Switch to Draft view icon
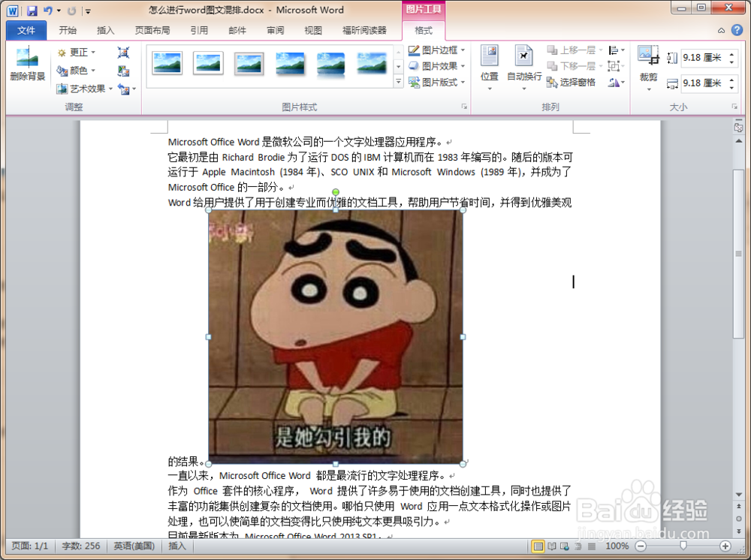Image resolution: width=751 pixels, height=560 pixels. 592,546
